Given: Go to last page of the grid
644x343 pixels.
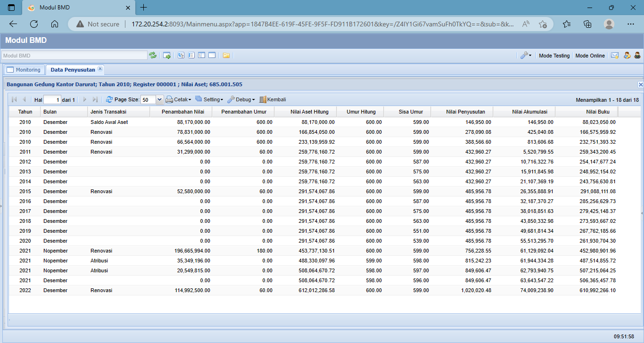Looking at the screenshot, I should click(x=95, y=99).
